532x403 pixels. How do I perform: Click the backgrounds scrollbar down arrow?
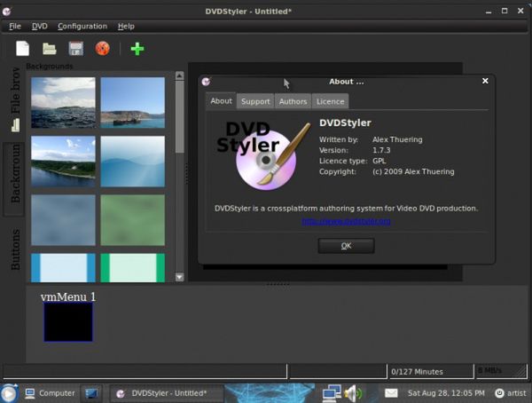pos(179,277)
